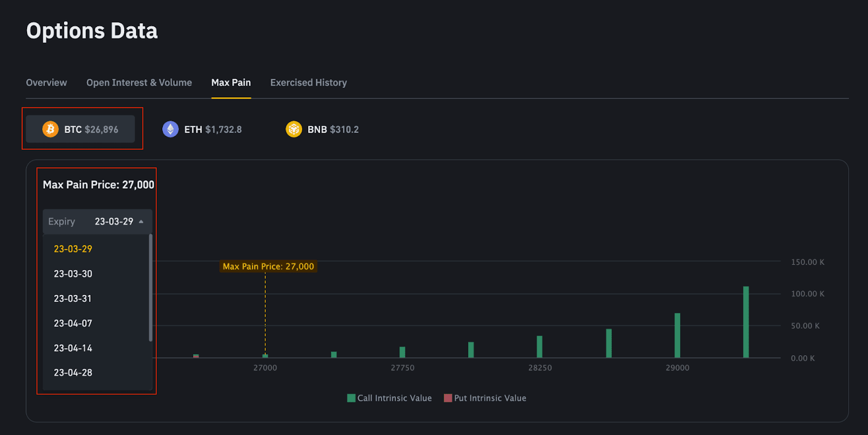Select the Max Pain tab
Image resolution: width=868 pixels, height=435 pixels.
pos(231,83)
